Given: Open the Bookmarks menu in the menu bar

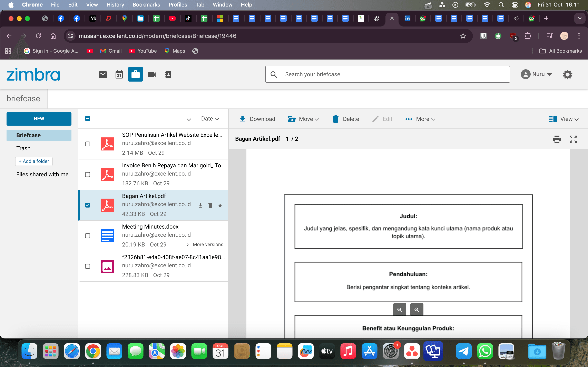Looking at the screenshot, I should 146,5.
